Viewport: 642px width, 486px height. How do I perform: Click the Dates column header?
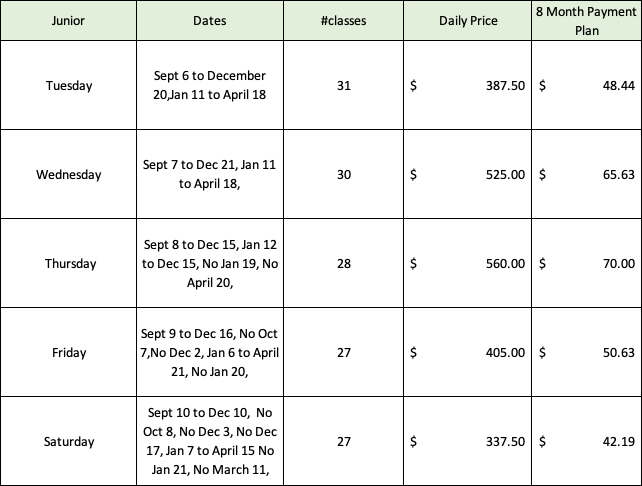coord(210,20)
